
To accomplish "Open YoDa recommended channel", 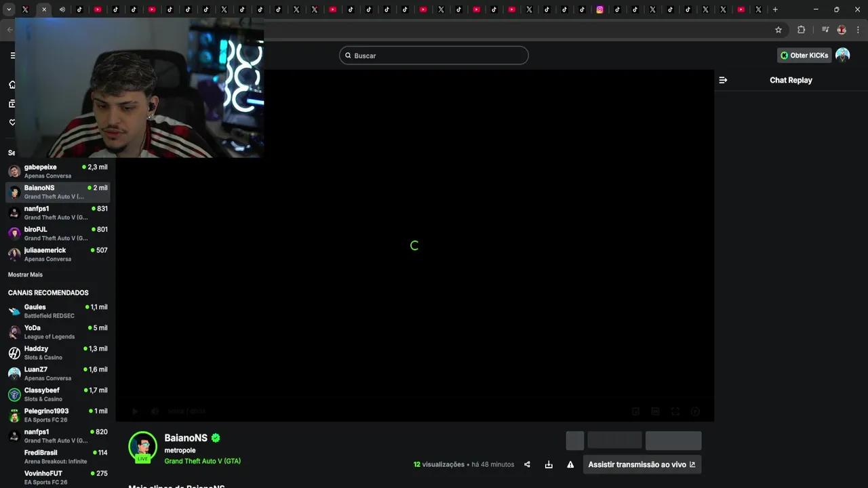I will point(58,332).
